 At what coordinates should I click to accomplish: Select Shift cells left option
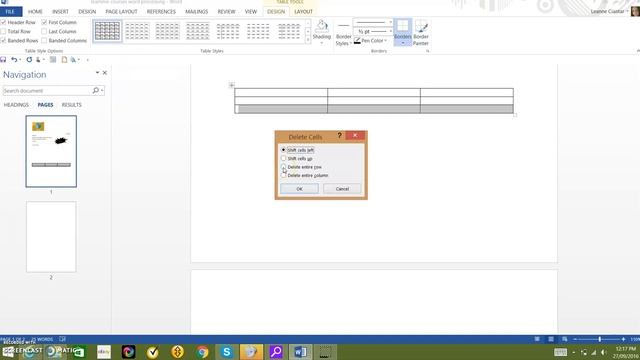(x=284, y=150)
